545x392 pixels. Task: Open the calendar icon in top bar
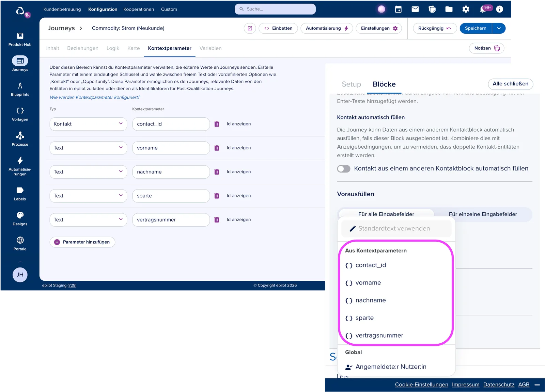coord(398,9)
